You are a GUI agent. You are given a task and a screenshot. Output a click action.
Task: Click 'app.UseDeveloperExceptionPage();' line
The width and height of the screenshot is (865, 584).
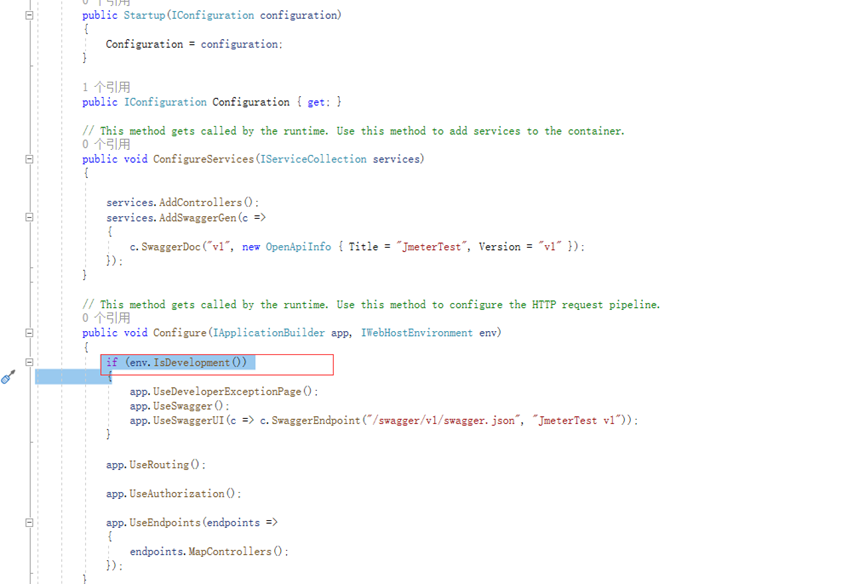tap(224, 392)
